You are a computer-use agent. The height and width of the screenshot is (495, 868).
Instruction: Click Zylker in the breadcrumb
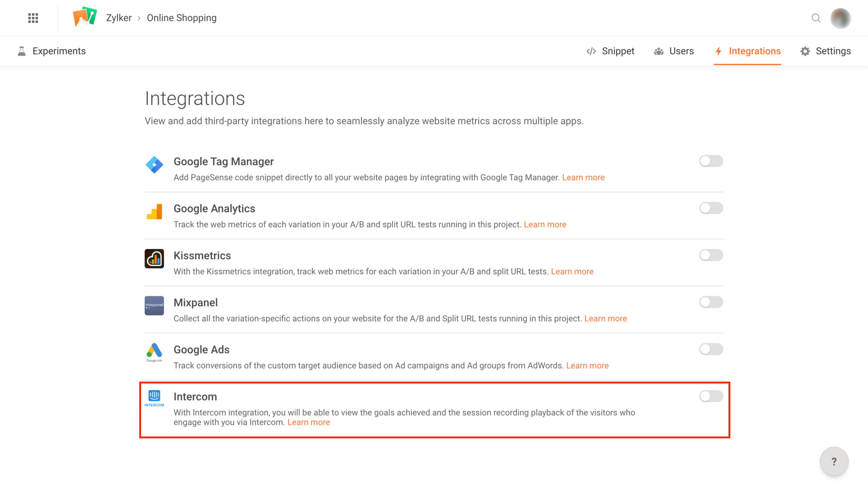(x=119, y=18)
